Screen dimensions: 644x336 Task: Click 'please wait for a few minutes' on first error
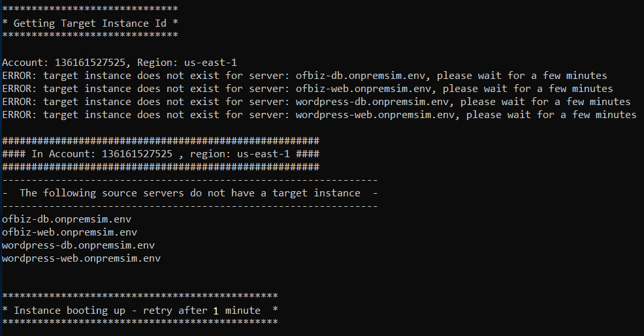click(x=522, y=76)
